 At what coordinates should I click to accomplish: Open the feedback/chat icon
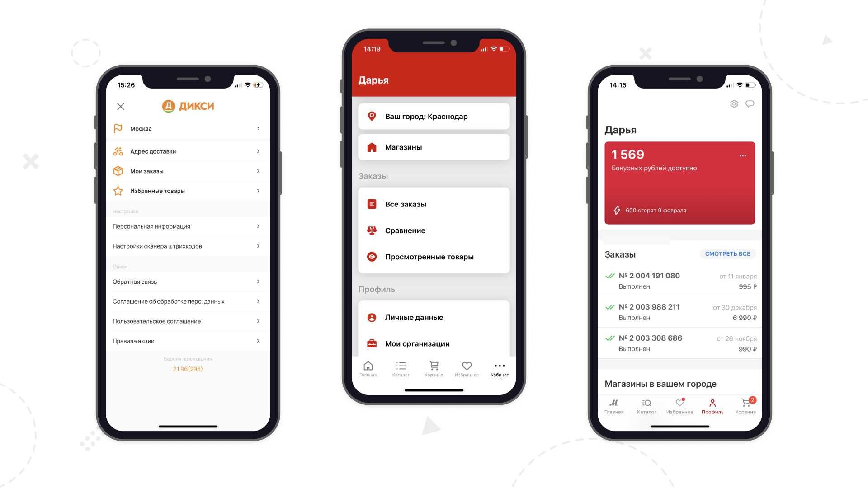750,103
